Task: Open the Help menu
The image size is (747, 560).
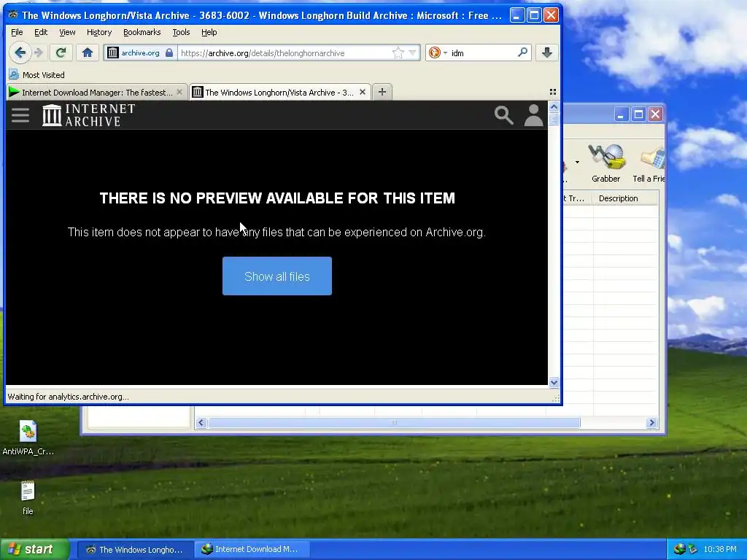Action: point(209,32)
